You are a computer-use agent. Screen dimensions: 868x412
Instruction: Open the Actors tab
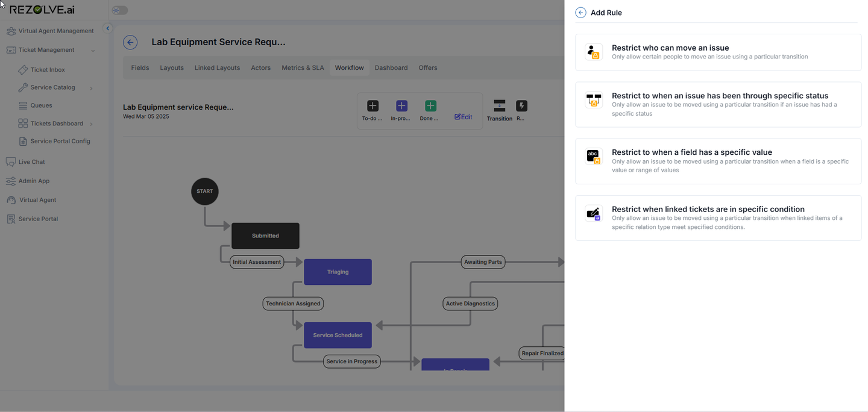[x=260, y=68]
